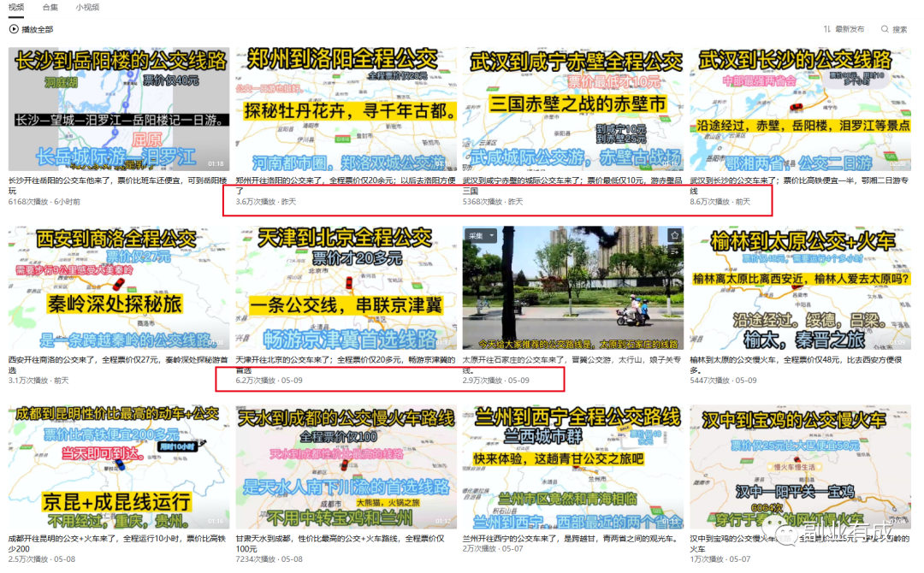The width and height of the screenshot is (924, 573).
Task: Click the sort-order arrows icon before 最新发布
Action: point(826,28)
